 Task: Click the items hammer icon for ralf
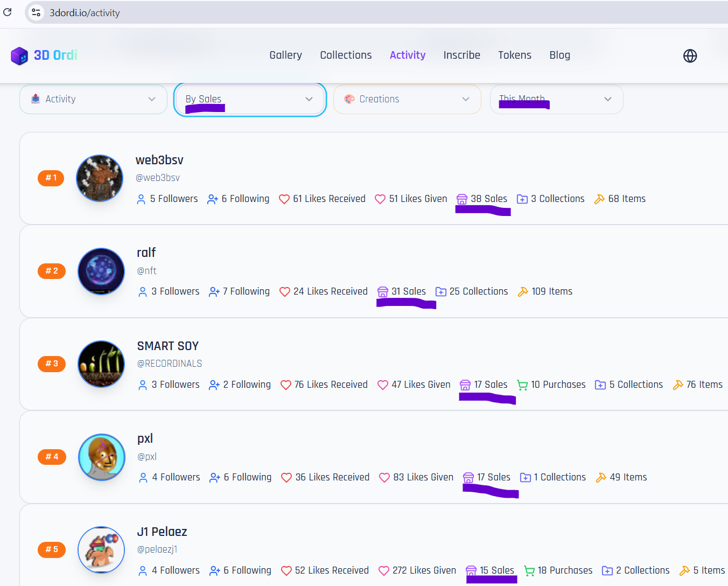click(x=523, y=292)
